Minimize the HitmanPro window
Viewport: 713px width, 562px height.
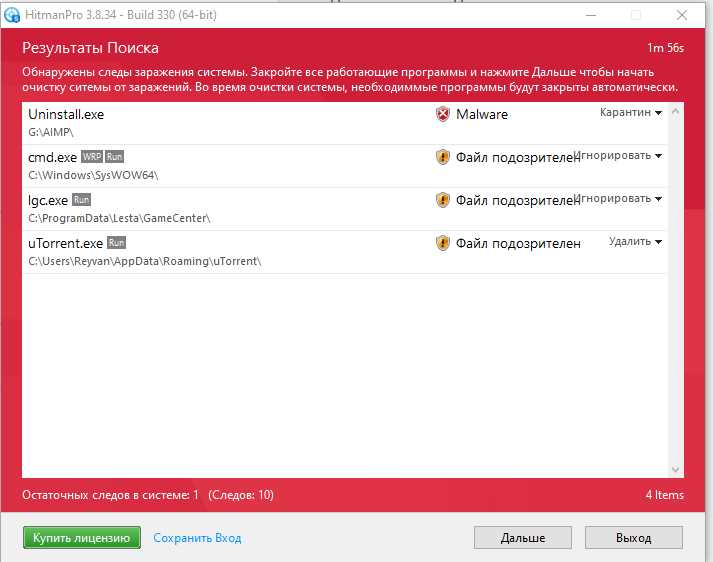591,15
